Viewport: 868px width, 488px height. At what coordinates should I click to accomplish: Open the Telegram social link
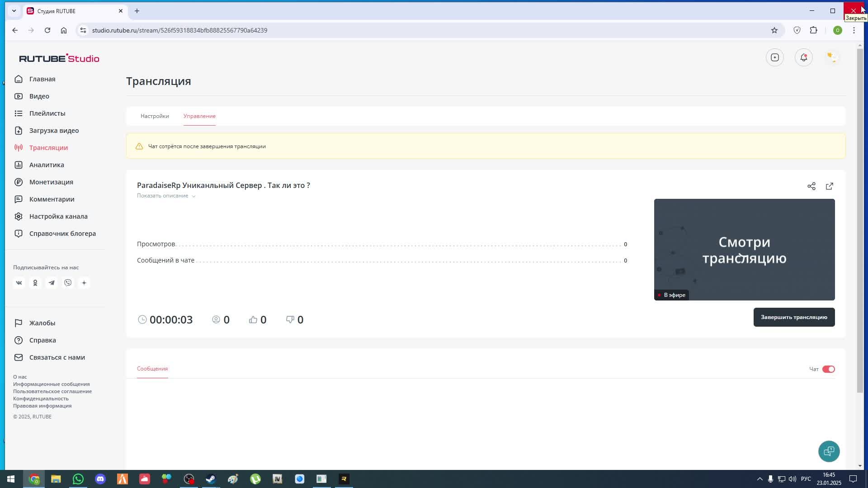[52, 283]
